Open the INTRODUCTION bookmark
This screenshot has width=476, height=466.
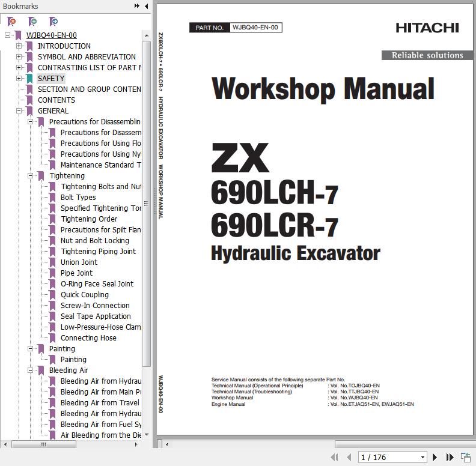point(64,46)
